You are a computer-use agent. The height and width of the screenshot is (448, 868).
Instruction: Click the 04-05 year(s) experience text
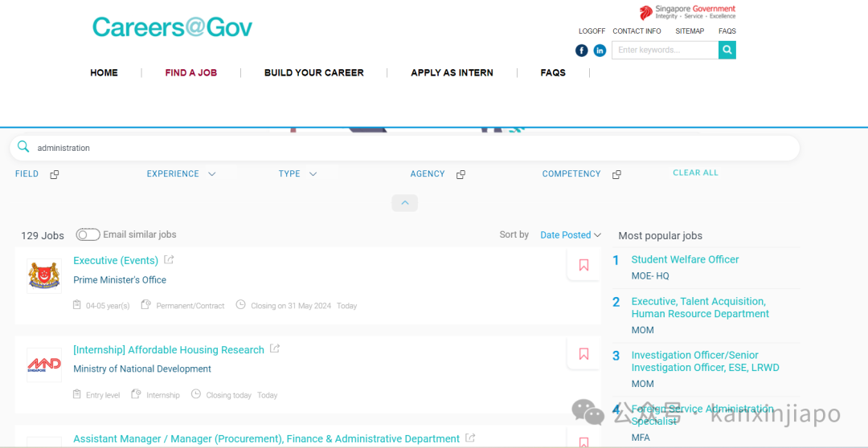pyautogui.click(x=108, y=306)
